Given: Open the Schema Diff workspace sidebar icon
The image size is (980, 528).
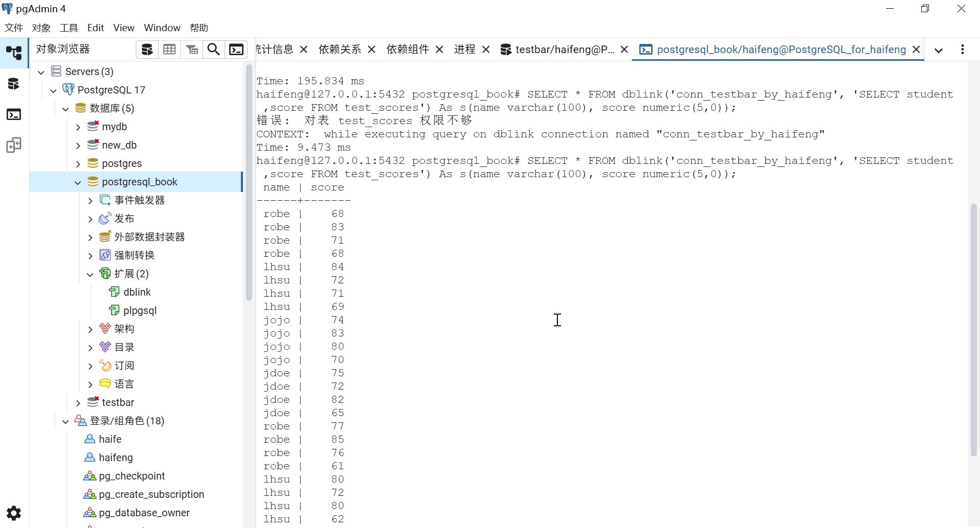Looking at the screenshot, I should (14, 146).
